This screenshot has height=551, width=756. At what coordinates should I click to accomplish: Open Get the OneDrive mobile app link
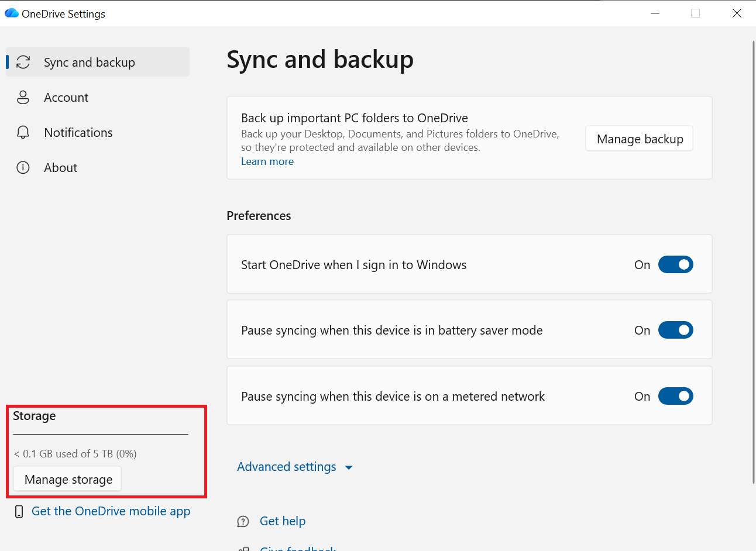(111, 511)
